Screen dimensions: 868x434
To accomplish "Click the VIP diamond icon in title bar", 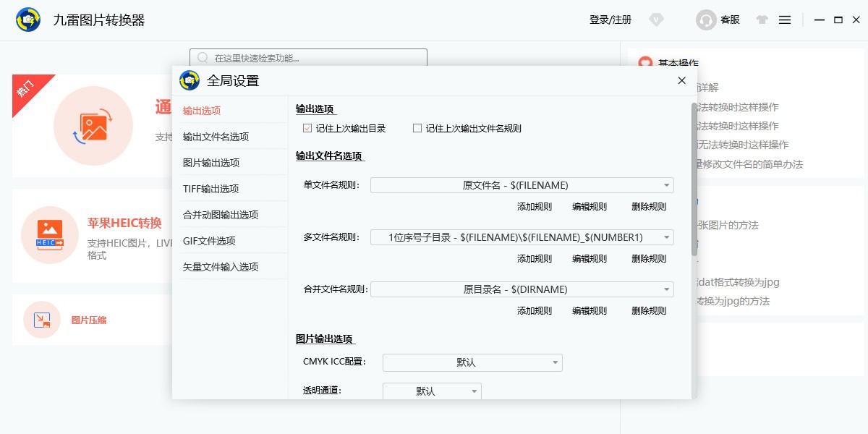I will click(656, 20).
